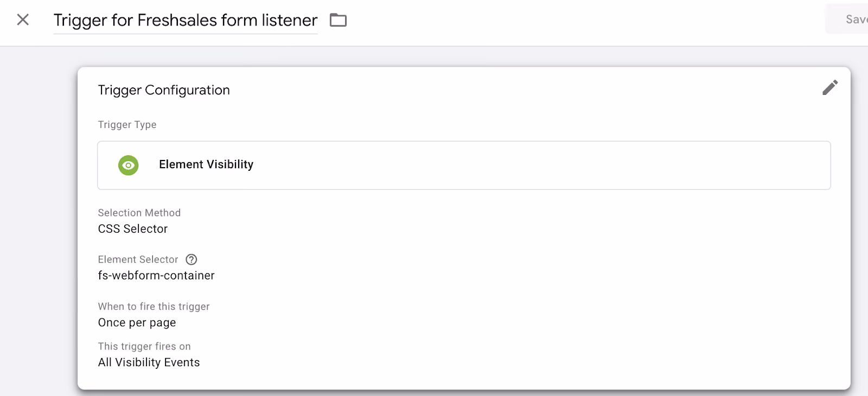Click the pencil edit icon in Trigger Configuration

pos(830,87)
